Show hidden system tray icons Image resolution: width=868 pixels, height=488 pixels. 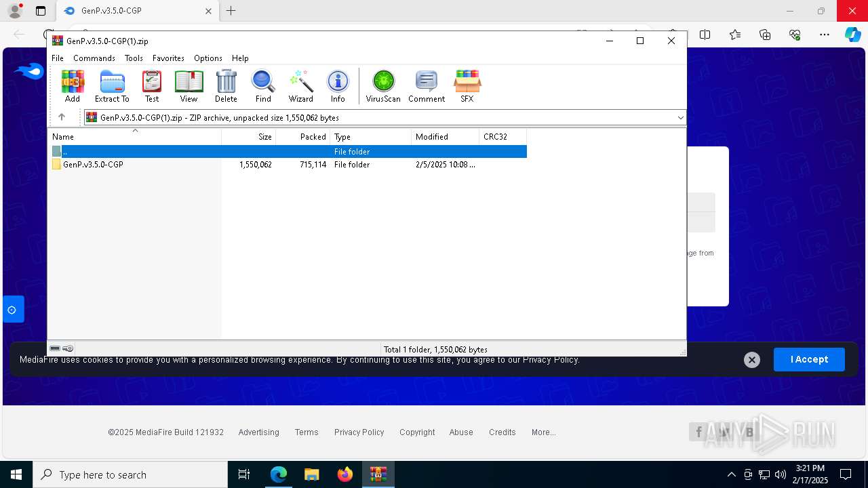pyautogui.click(x=731, y=474)
